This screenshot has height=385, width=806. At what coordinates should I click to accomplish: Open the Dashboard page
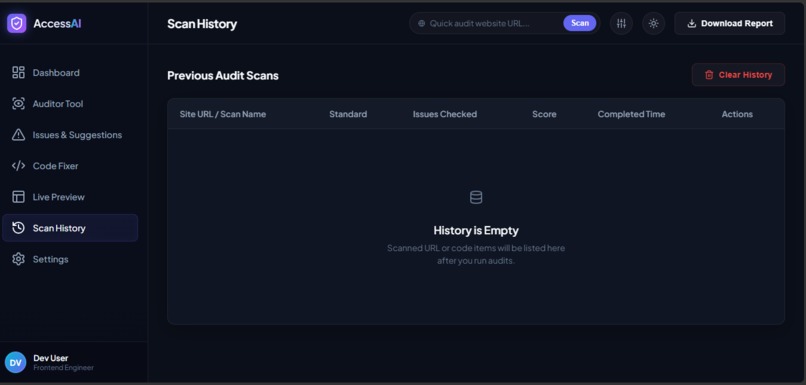point(70,72)
